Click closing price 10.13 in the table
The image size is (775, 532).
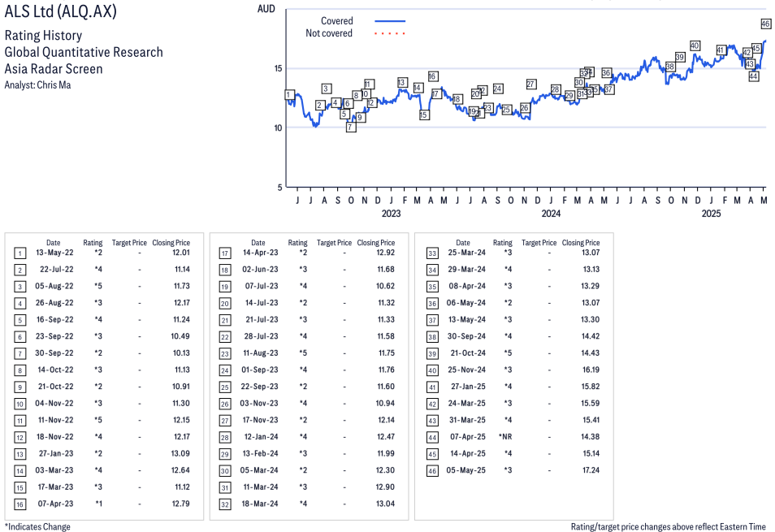click(181, 353)
